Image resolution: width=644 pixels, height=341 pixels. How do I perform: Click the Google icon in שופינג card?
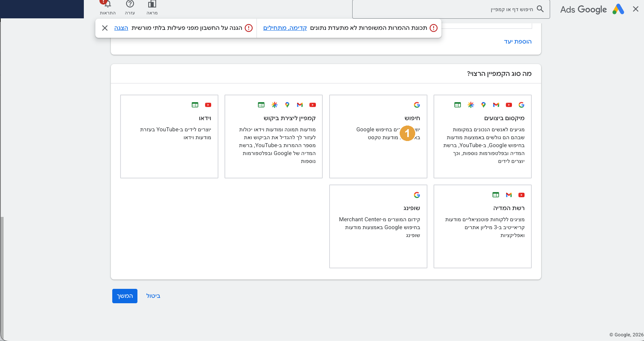point(417,195)
